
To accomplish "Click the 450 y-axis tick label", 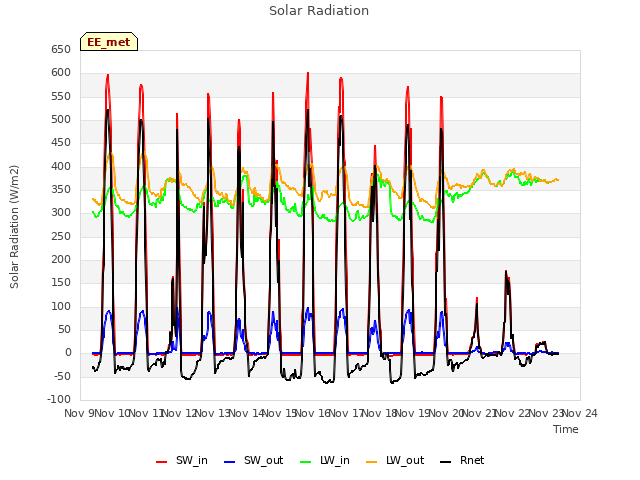I will (x=61, y=142).
